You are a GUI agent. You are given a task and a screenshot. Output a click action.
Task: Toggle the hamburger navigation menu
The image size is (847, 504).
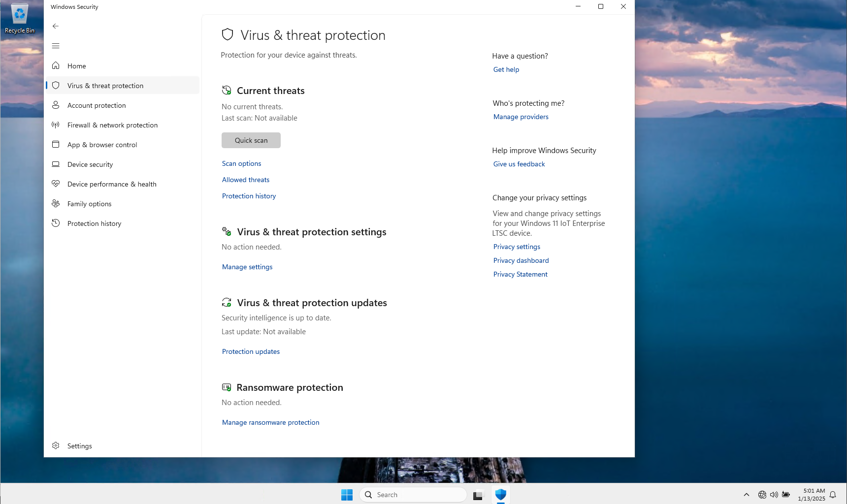point(56,46)
